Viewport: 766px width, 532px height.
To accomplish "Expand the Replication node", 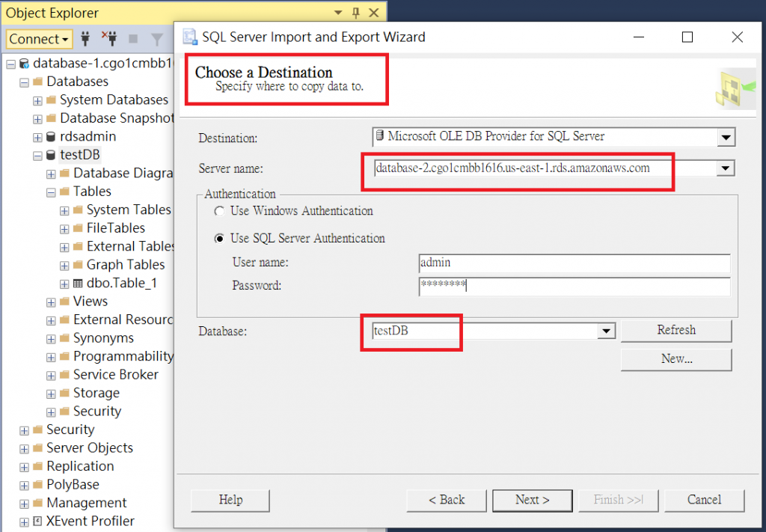I will pos(24,468).
